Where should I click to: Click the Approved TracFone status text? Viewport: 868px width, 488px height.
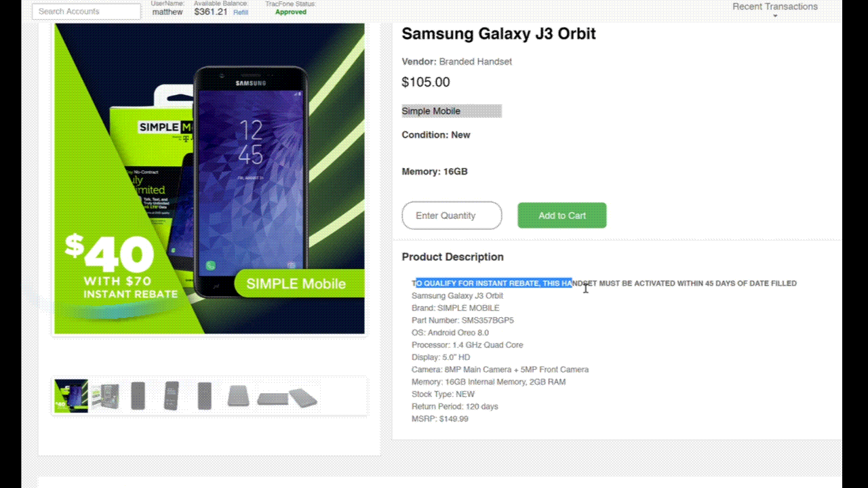(291, 12)
